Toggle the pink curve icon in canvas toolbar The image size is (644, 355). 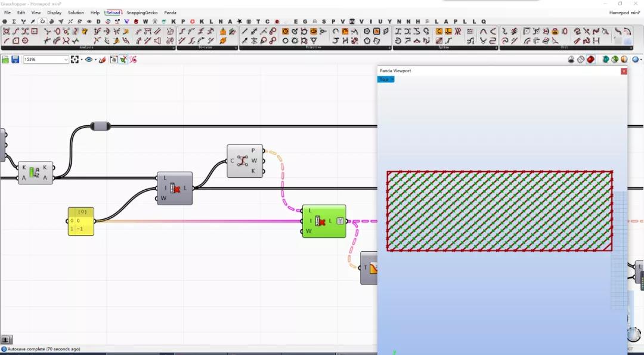pyautogui.click(x=133, y=60)
